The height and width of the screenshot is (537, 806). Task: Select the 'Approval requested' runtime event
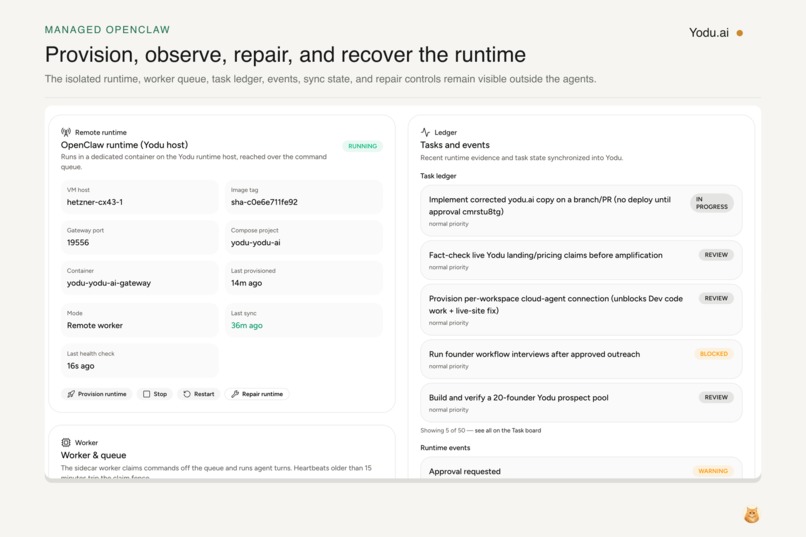[x=581, y=468]
